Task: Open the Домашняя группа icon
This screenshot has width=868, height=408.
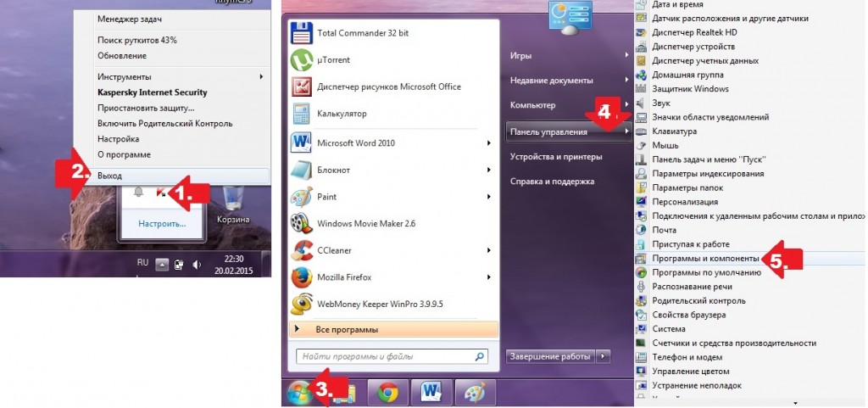Action: tap(641, 75)
